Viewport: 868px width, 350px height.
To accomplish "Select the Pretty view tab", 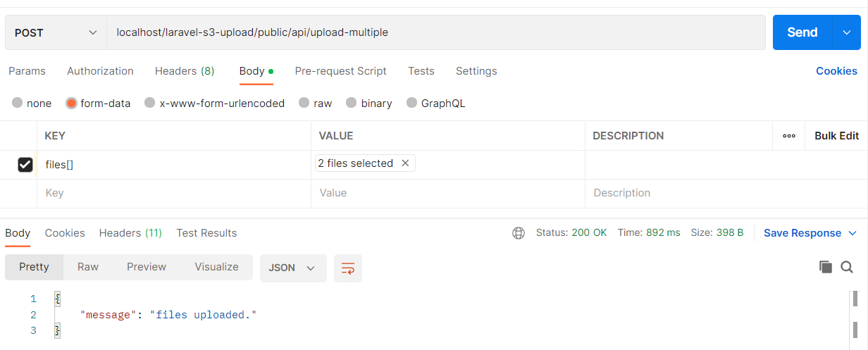I will click(34, 267).
